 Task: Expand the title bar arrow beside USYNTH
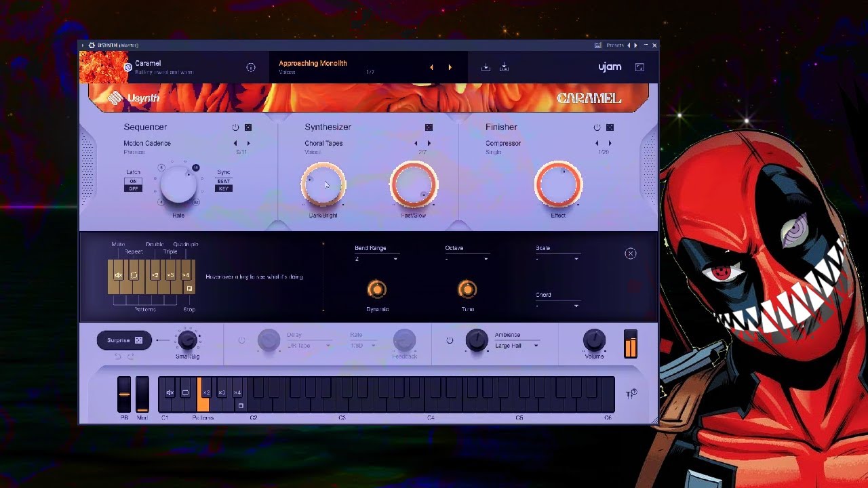tap(83, 45)
